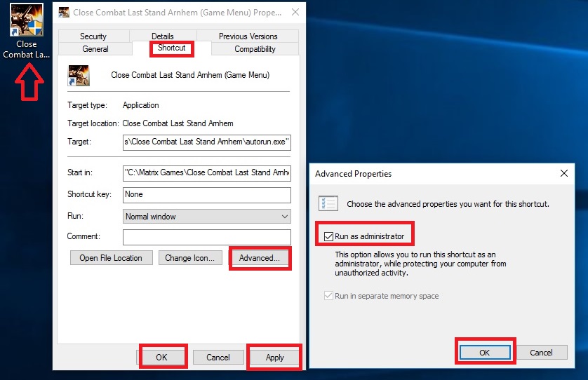The height and width of the screenshot is (380, 588).
Task: Click the empty Comment field
Action: coord(206,237)
